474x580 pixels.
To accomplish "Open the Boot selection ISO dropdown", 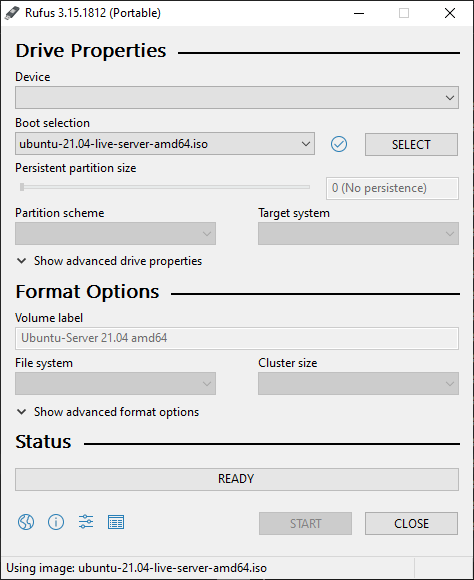I will point(165,144).
